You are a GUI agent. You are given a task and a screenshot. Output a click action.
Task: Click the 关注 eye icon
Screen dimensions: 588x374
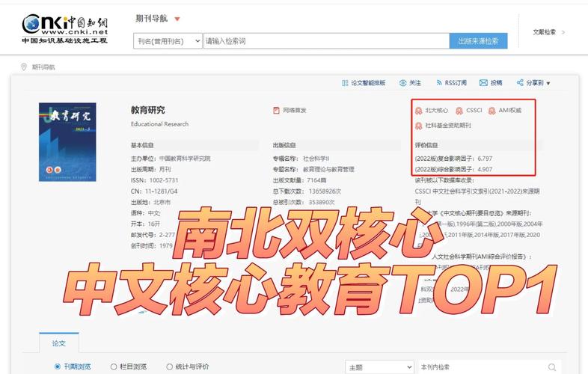point(402,83)
